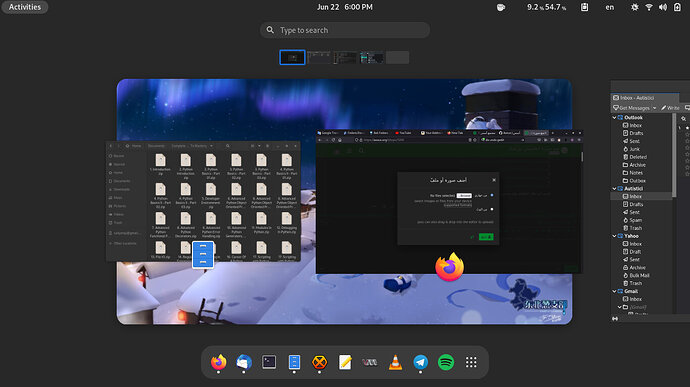Switch to the fourth workspace thumbnail
The width and height of the screenshot is (690, 387).
pyautogui.click(x=371, y=57)
